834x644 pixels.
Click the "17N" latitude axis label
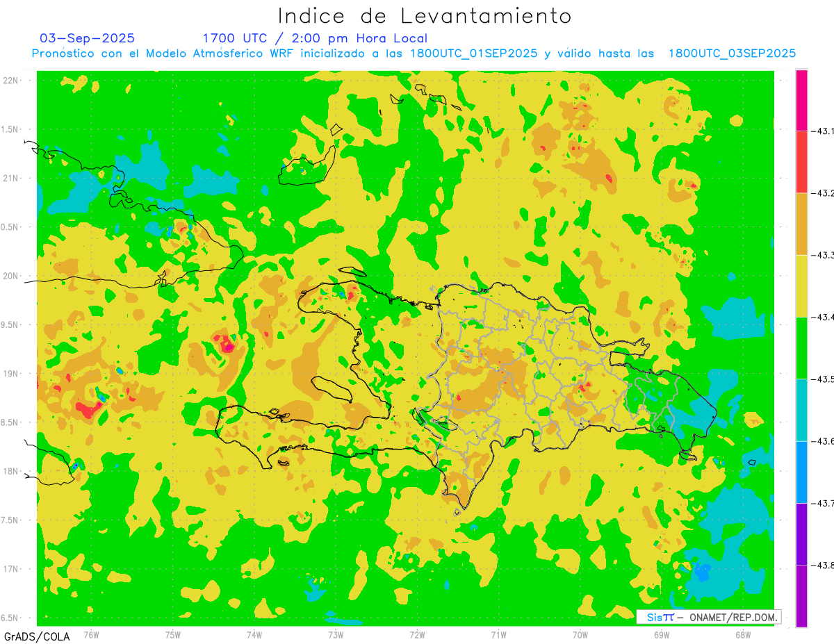pyautogui.click(x=10, y=569)
